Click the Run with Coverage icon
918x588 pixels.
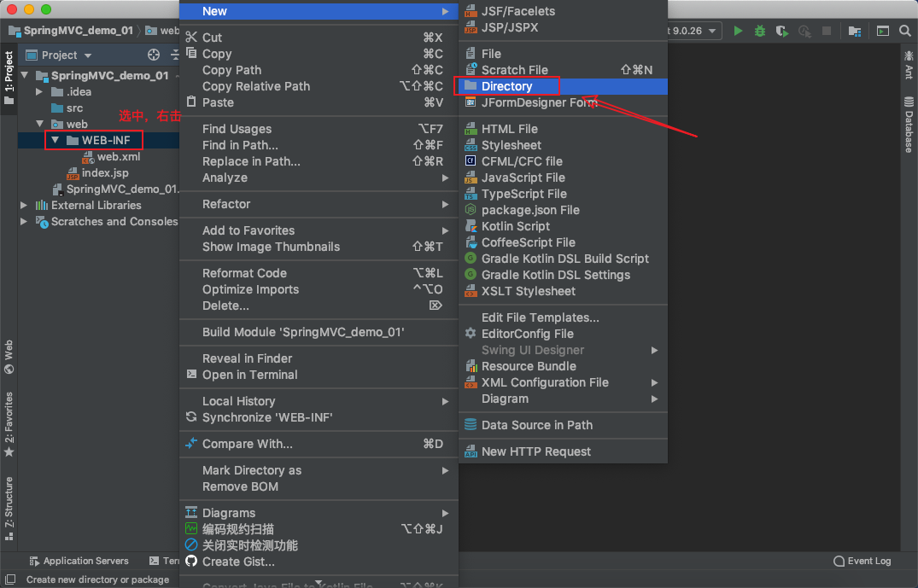(781, 31)
